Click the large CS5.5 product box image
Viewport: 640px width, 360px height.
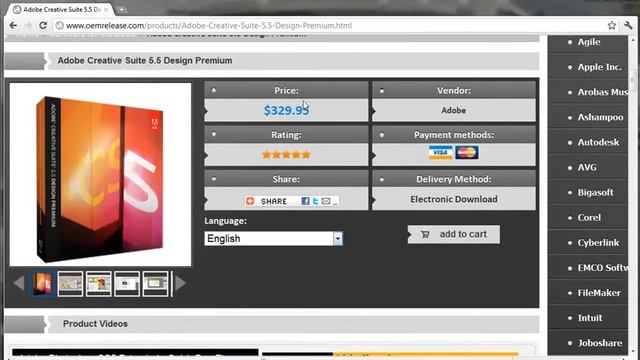point(100,175)
